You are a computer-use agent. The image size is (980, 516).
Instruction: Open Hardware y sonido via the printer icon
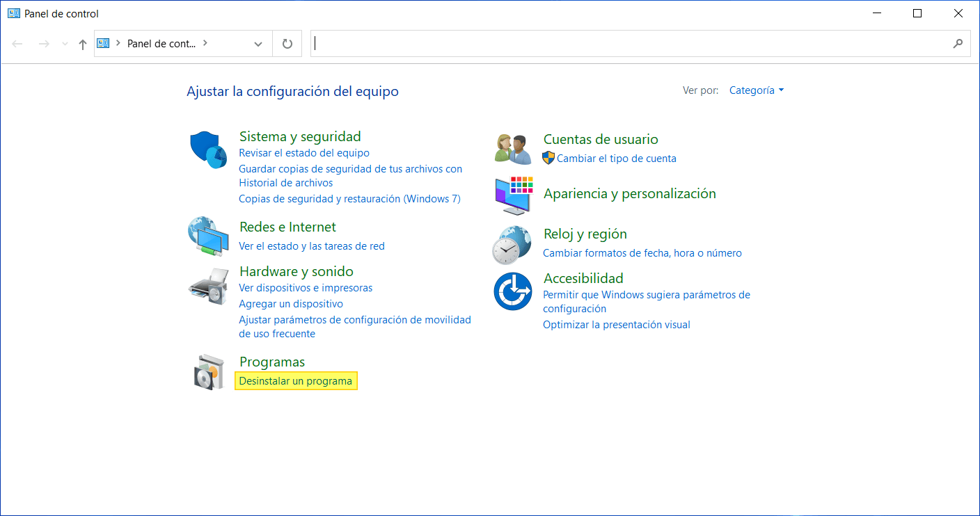(x=207, y=285)
